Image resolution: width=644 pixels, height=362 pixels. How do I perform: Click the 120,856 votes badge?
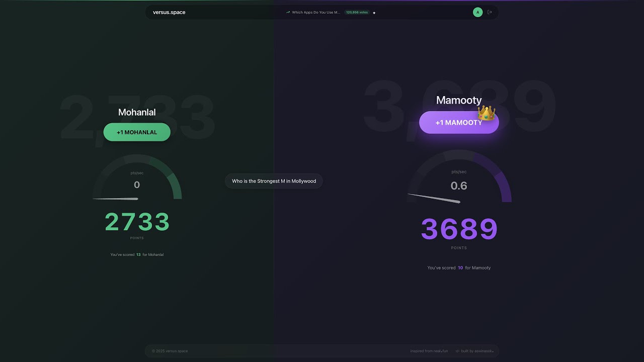coord(357,13)
